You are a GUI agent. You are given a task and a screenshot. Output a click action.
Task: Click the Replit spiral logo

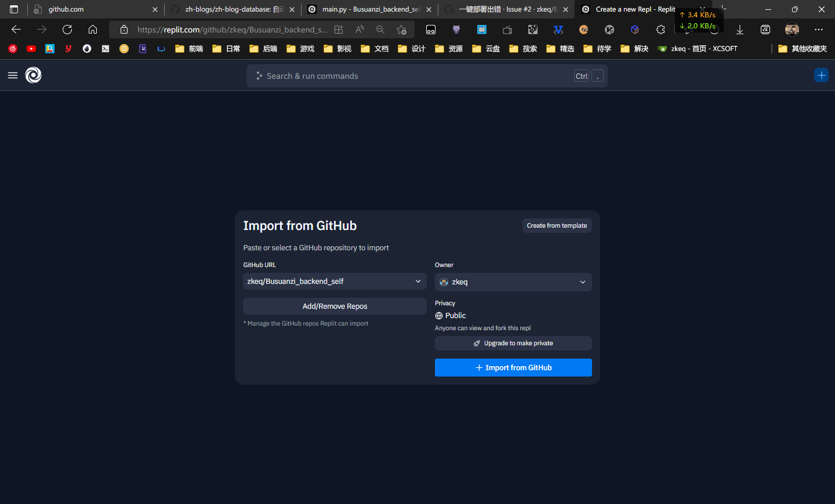click(x=33, y=75)
